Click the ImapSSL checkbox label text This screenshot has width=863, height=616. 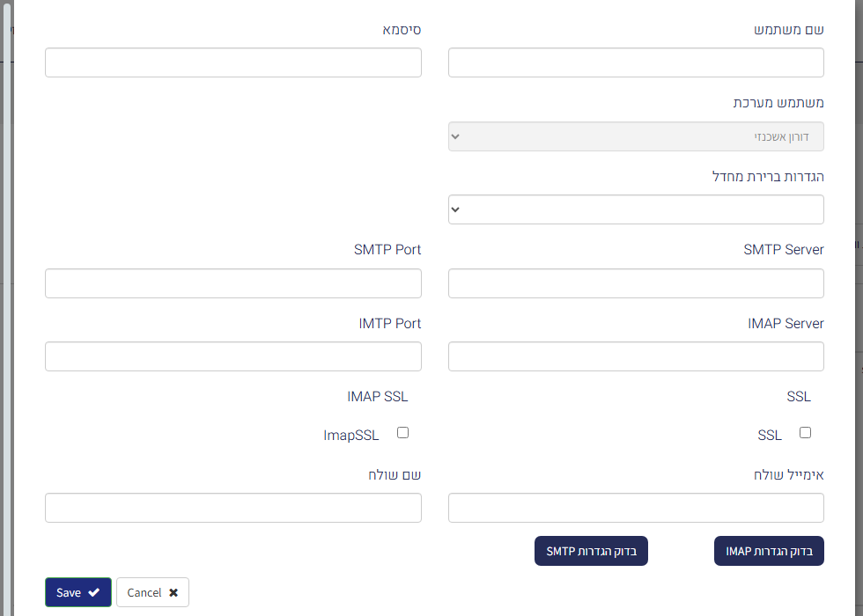click(x=351, y=435)
